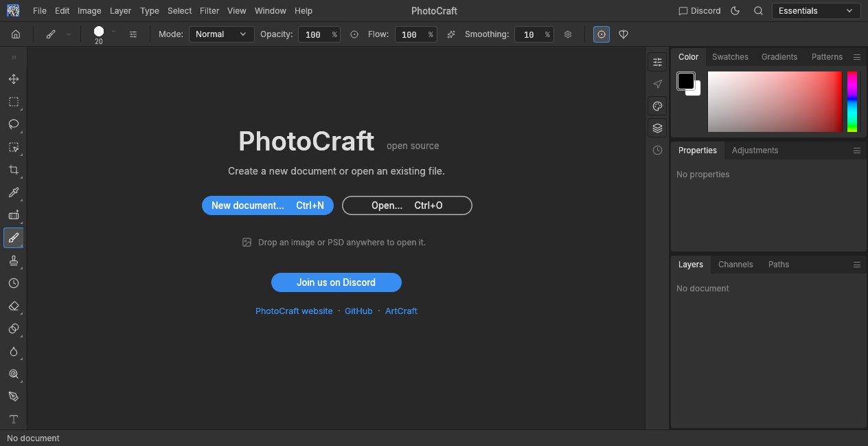This screenshot has width=868, height=446.
Task: Toggle symmetry butterfly button
Action: click(x=624, y=34)
